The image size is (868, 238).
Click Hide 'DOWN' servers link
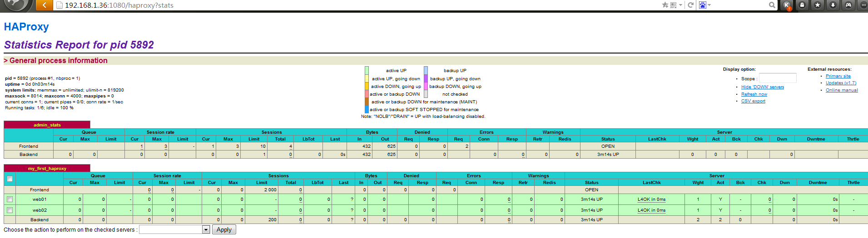[x=763, y=87]
